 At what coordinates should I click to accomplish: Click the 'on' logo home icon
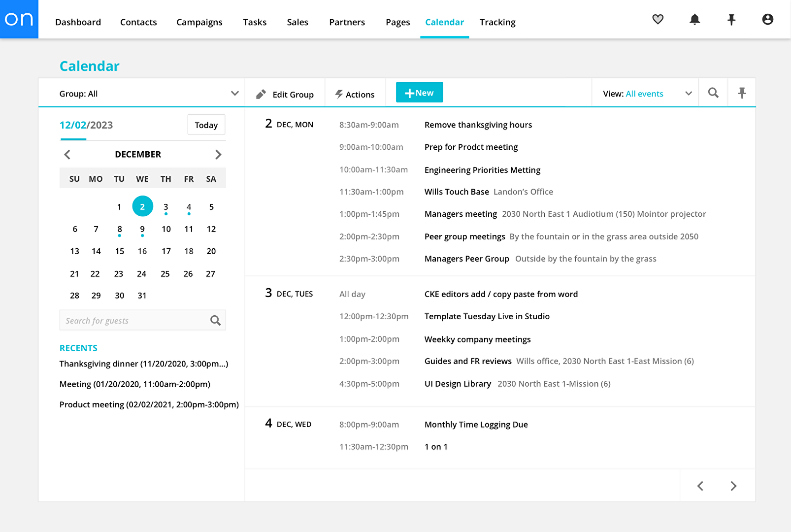click(19, 19)
